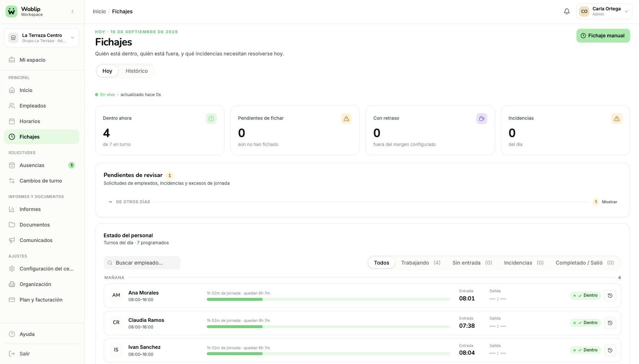This screenshot has height=364, width=639.
Task: Click the Inicio home icon in sidebar
Action: [12, 90]
